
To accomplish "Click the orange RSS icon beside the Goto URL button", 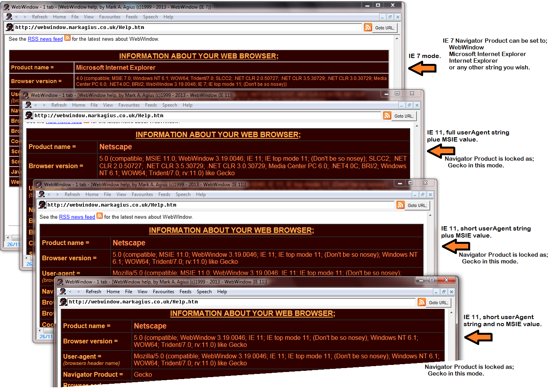I will (368, 27).
